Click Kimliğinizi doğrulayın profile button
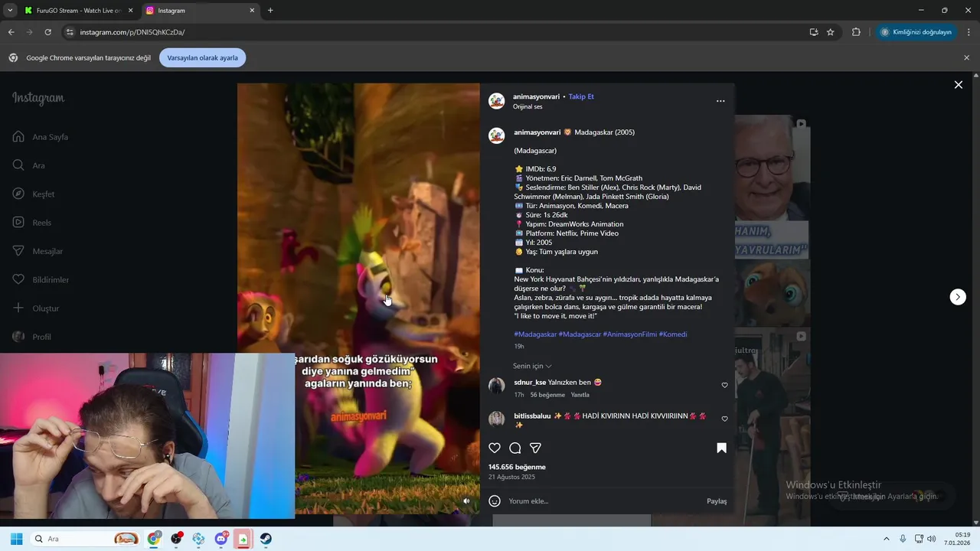 click(916, 32)
